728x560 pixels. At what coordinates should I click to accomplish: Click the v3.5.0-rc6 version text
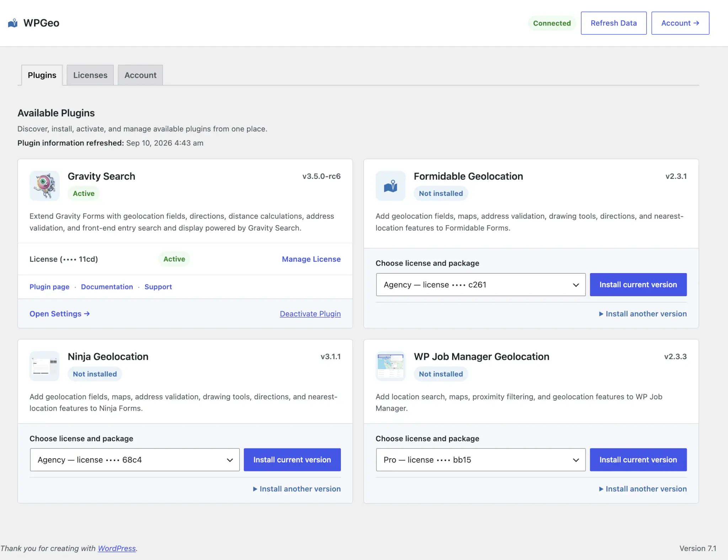[321, 176]
